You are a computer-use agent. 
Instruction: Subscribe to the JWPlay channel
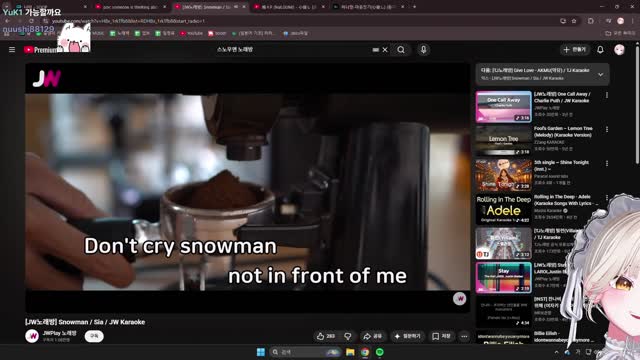pyautogui.click(x=94, y=336)
